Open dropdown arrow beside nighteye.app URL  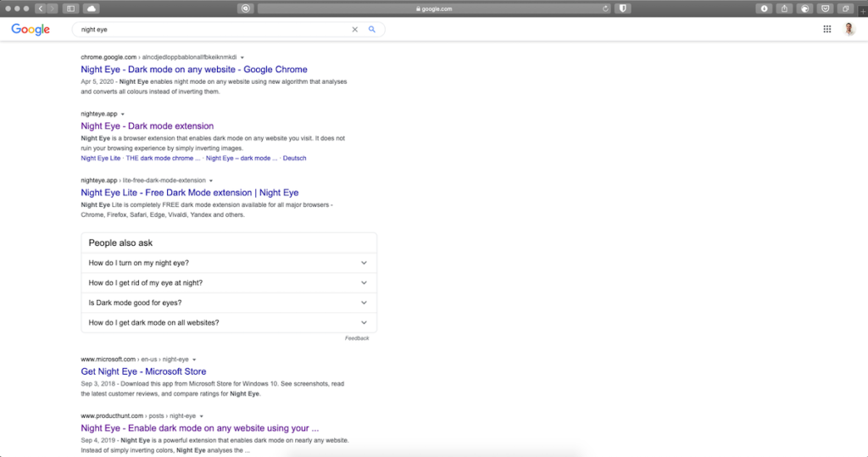[x=122, y=114]
